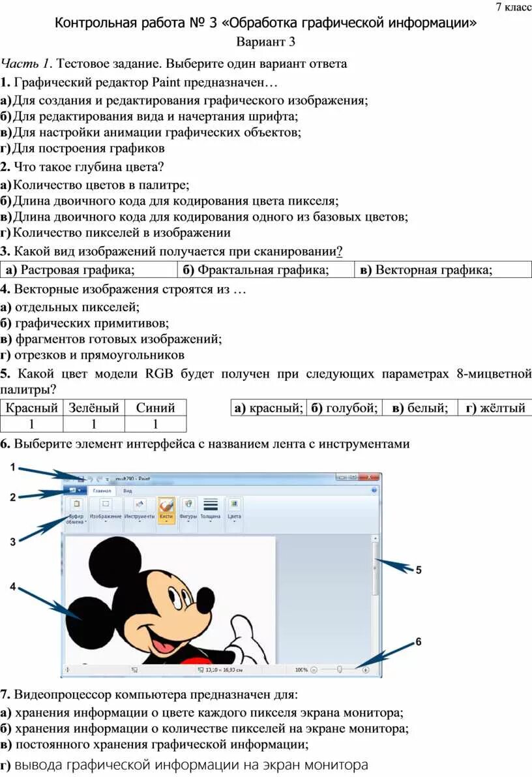Click the 'Синий' table header cell
532x777 pixels.
[156, 408]
